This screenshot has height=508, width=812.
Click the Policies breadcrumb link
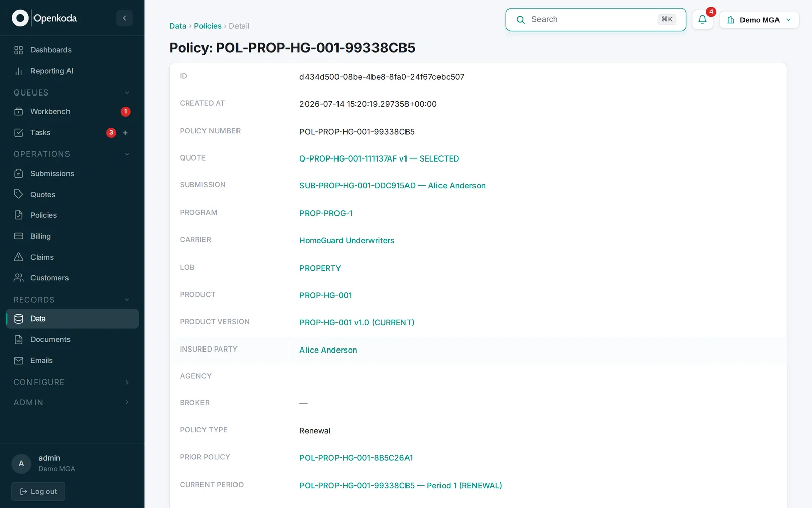coord(208,26)
